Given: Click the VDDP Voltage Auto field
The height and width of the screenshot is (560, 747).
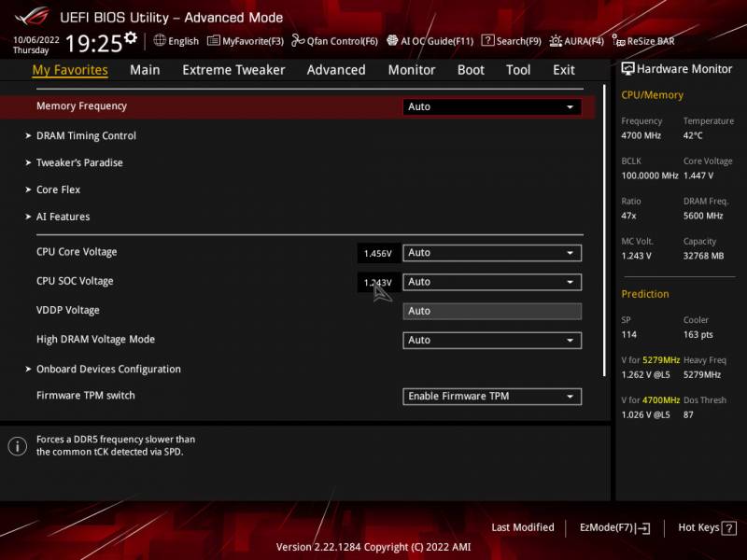Looking at the screenshot, I should [x=492, y=311].
